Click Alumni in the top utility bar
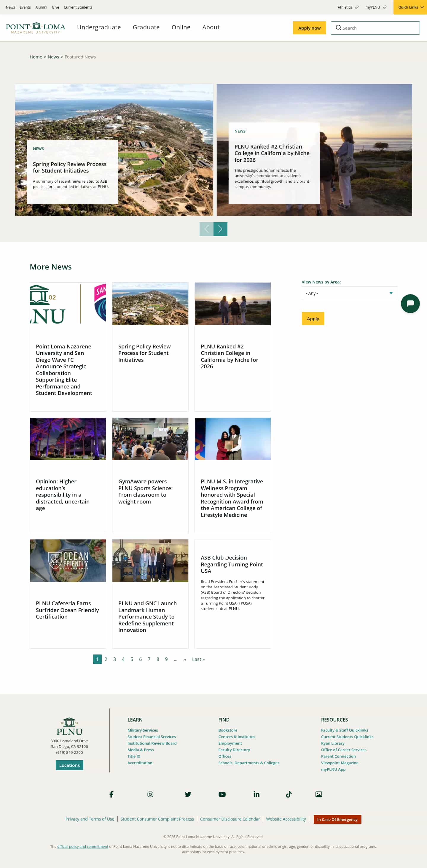This screenshot has width=427, height=868. [x=41, y=7]
